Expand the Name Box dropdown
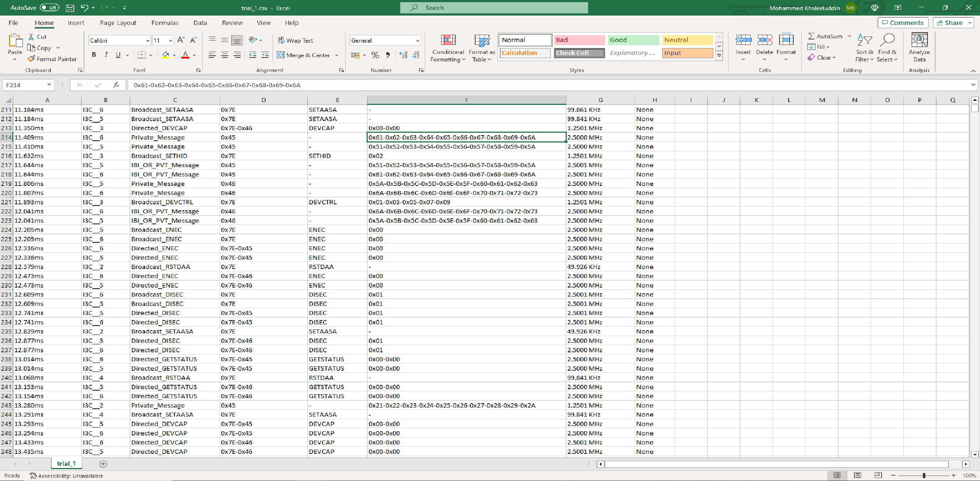The height and width of the screenshot is (481, 980). tap(49, 85)
